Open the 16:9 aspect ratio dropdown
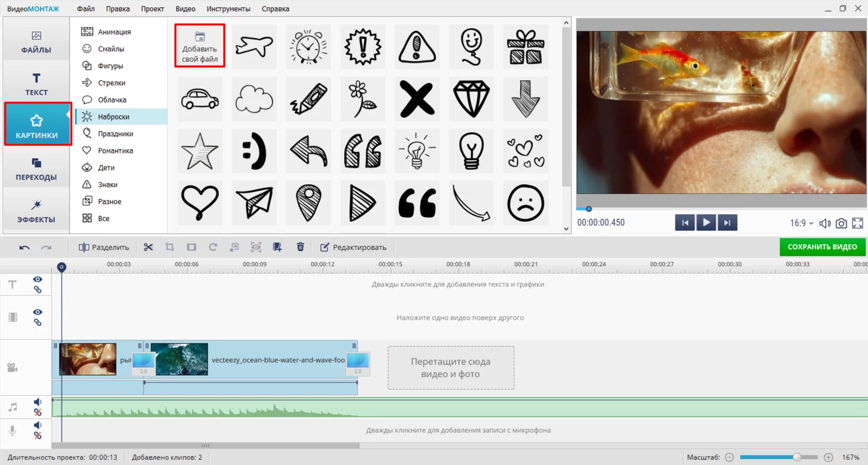The height and width of the screenshot is (465, 868). coord(801,223)
